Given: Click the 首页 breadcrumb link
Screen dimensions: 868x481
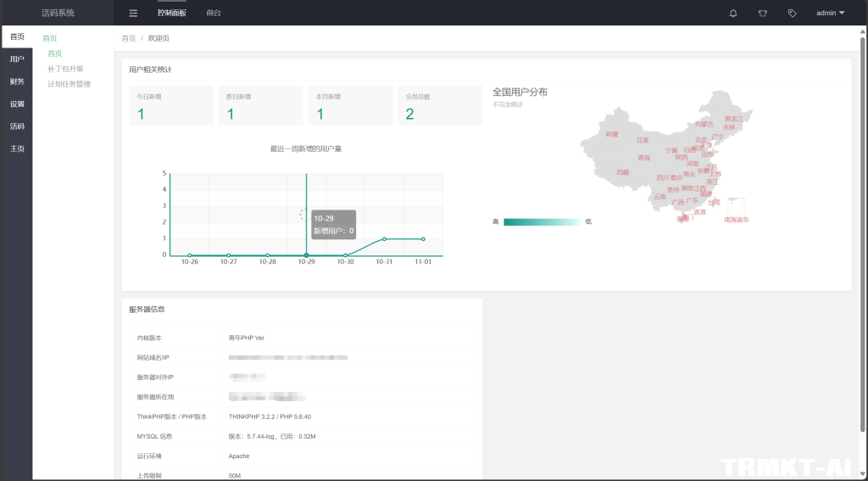Looking at the screenshot, I should coord(128,38).
